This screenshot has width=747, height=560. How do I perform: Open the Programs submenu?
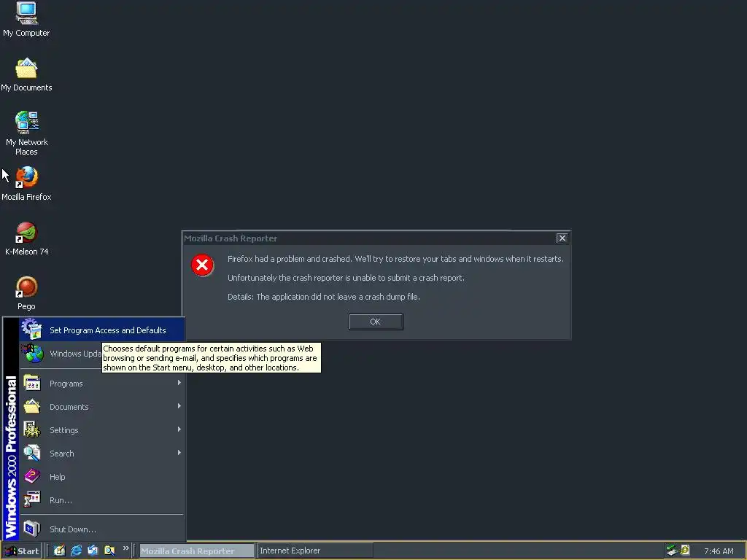[x=101, y=384]
